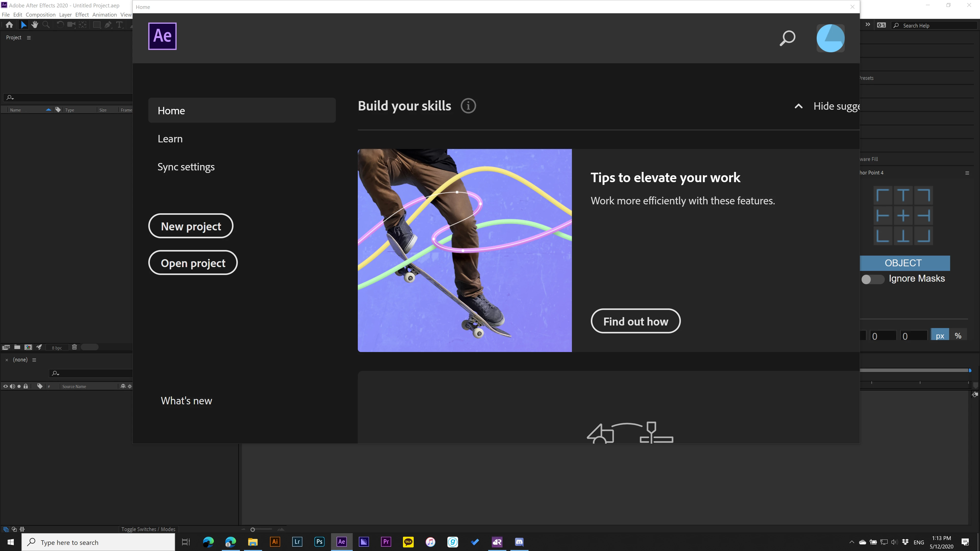980x551 pixels.
Task: Click the new composition icon in Project panel
Action: click(28, 347)
